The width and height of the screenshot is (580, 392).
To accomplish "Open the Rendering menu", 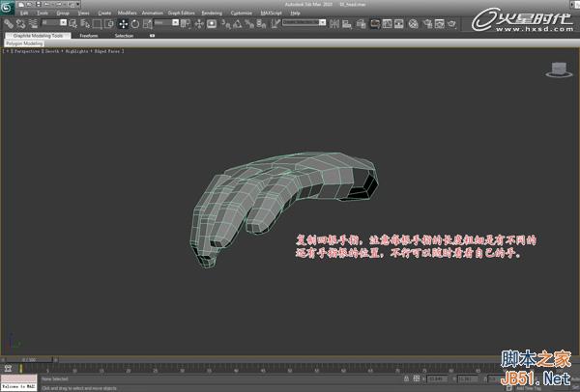I will 212,13.
